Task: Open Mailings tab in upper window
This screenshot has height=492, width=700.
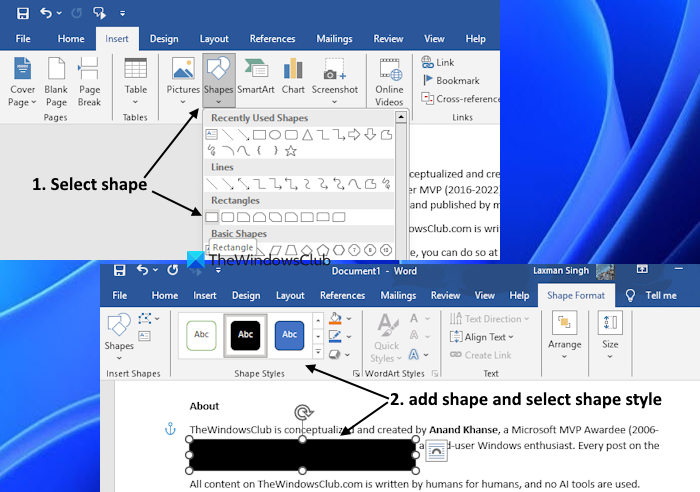Action: click(334, 39)
